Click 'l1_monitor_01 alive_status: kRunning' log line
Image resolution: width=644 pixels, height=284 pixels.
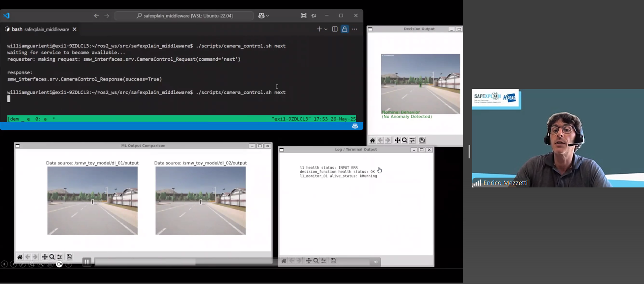pyautogui.click(x=339, y=176)
